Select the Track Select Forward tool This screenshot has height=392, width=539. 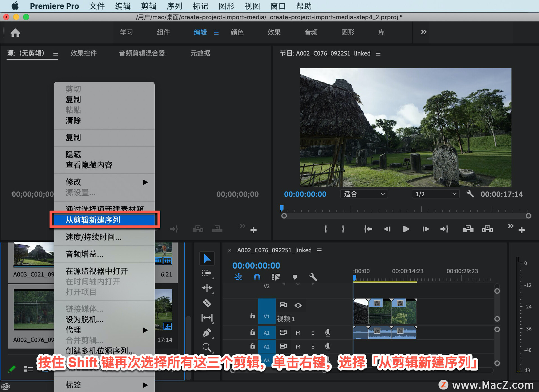tap(207, 273)
